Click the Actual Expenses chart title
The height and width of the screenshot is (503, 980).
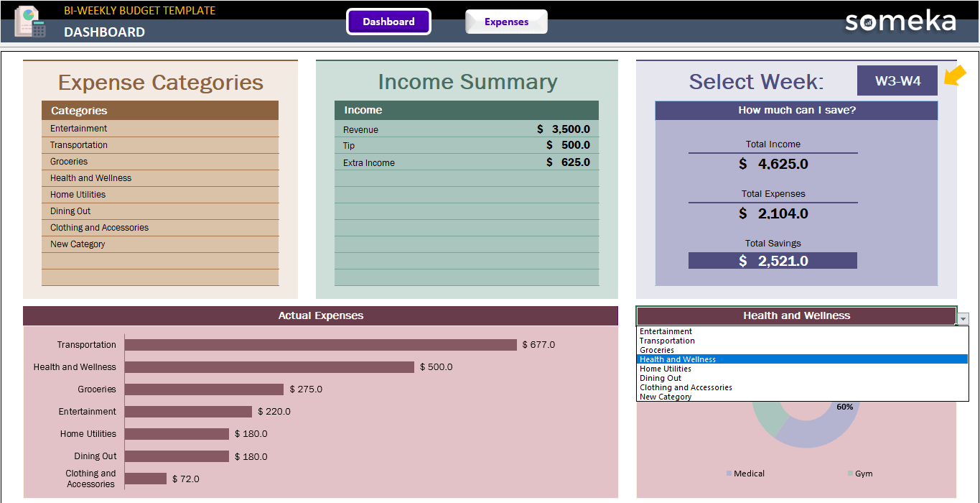click(320, 315)
